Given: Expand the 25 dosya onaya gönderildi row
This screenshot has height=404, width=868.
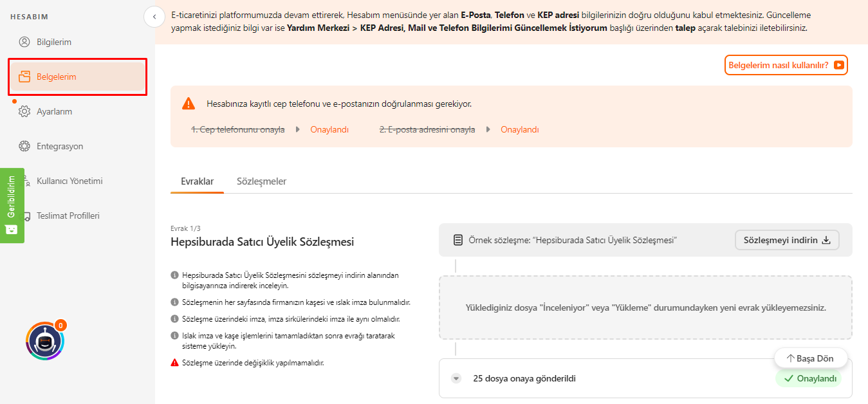Looking at the screenshot, I should [x=456, y=378].
